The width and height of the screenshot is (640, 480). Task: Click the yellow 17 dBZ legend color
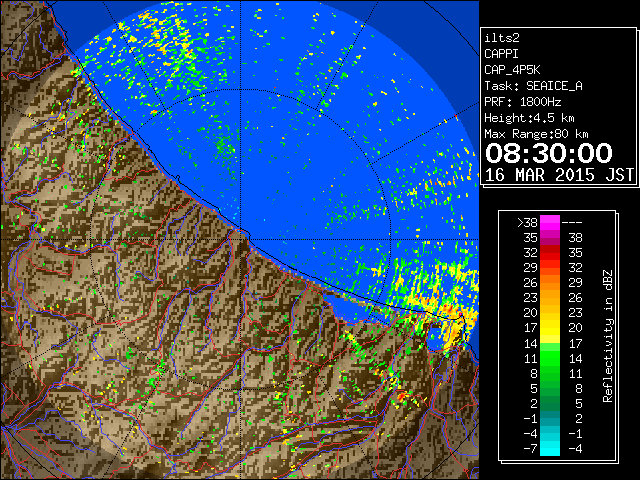tap(550, 328)
